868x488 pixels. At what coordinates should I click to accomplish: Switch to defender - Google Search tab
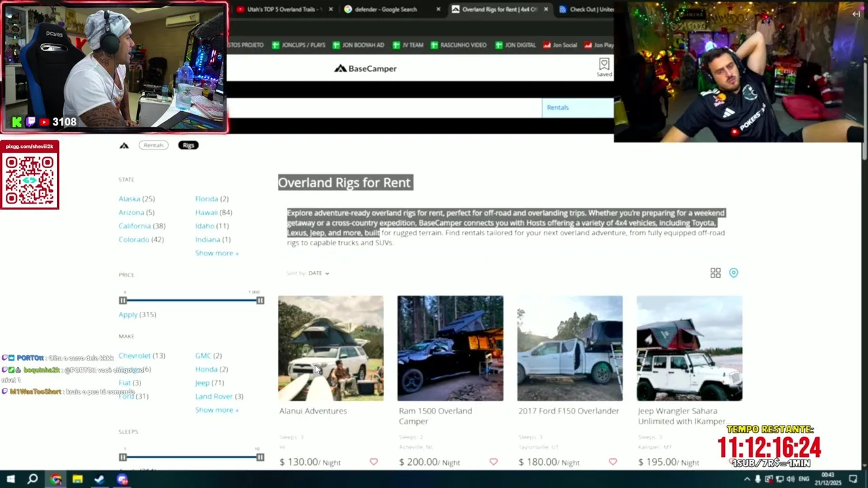tap(387, 9)
